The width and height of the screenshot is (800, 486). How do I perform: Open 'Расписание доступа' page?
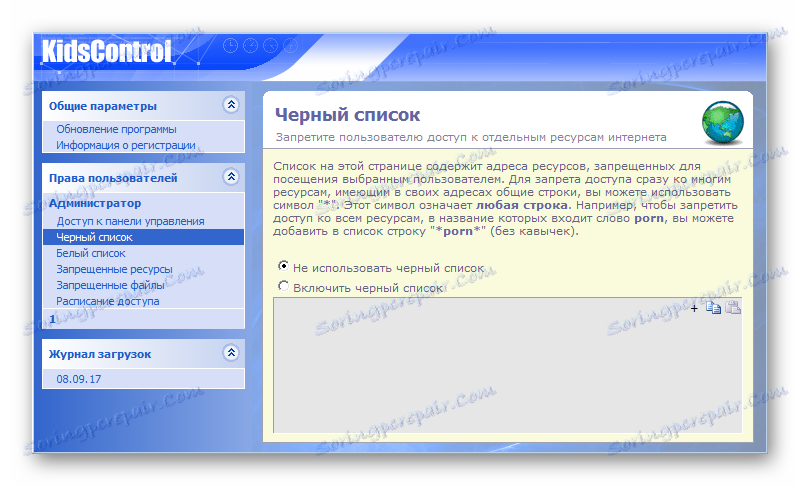108,301
